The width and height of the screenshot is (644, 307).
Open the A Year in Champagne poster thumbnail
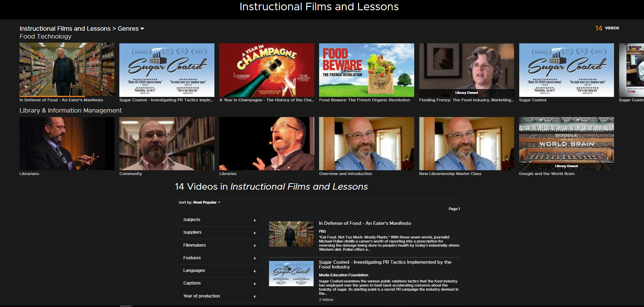[x=267, y=70]
